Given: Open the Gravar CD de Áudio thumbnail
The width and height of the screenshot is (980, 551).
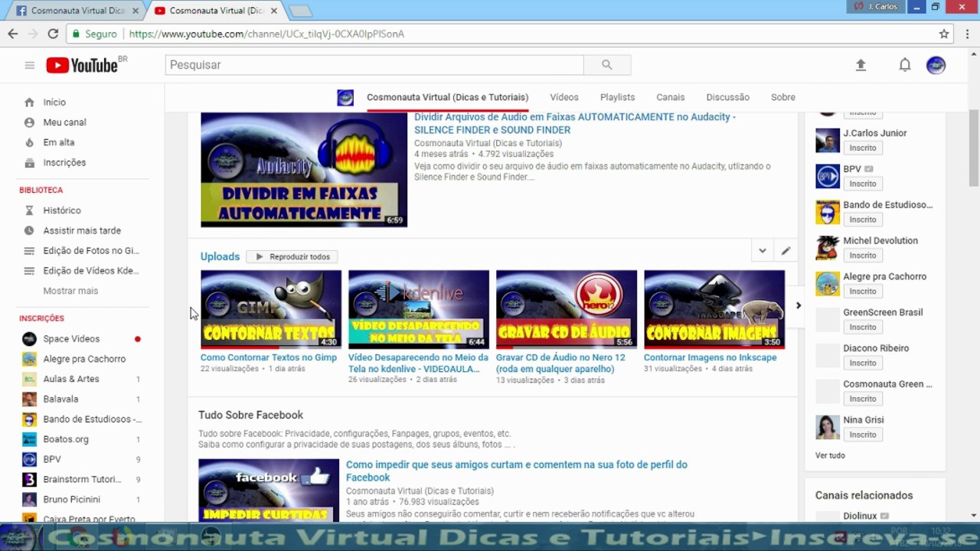Looking at the screenshot, I should [x=567, y=309].
